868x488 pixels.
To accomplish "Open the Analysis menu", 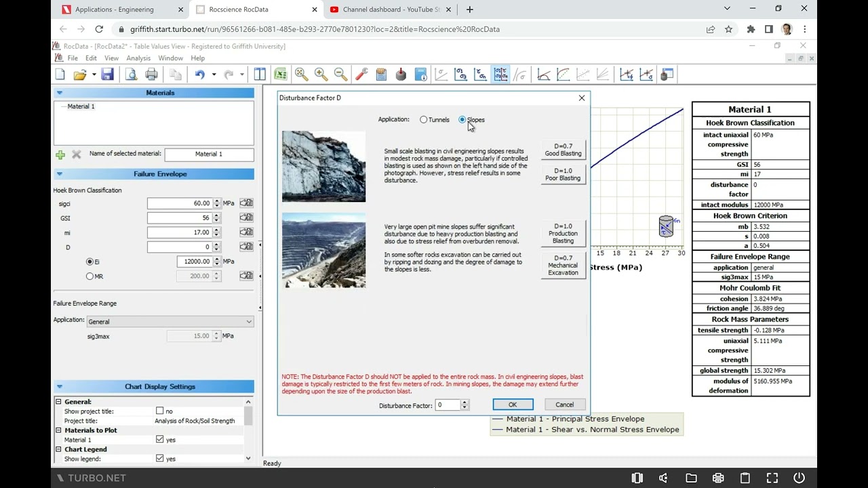I will click(x=138, y=58).
